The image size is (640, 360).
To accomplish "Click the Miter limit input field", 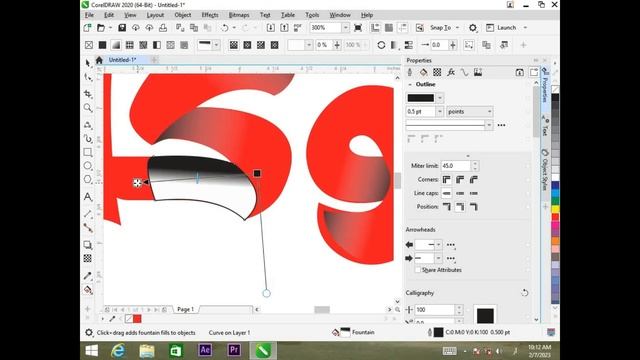I will [x=456, y=166].
